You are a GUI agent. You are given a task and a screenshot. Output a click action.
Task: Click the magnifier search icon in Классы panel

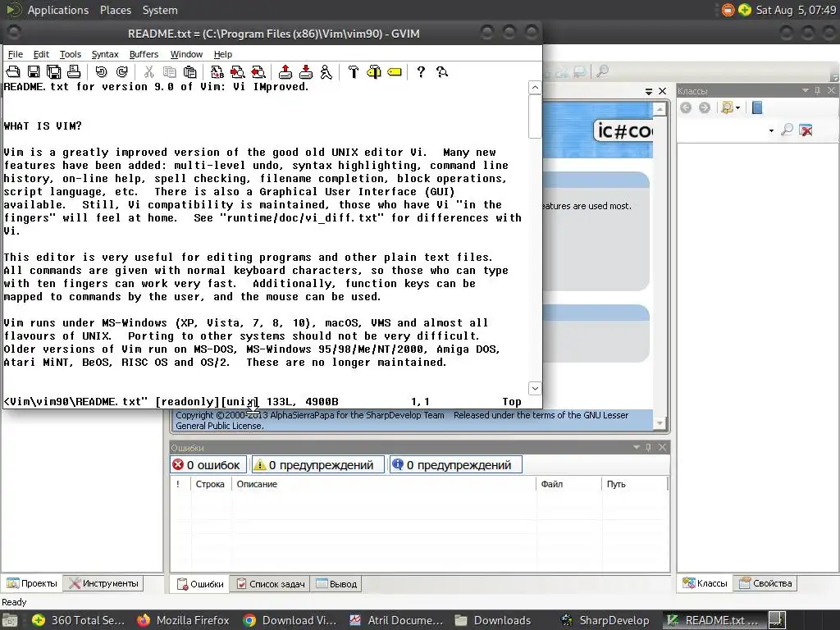pyautogui.click(x=787, y=130)
